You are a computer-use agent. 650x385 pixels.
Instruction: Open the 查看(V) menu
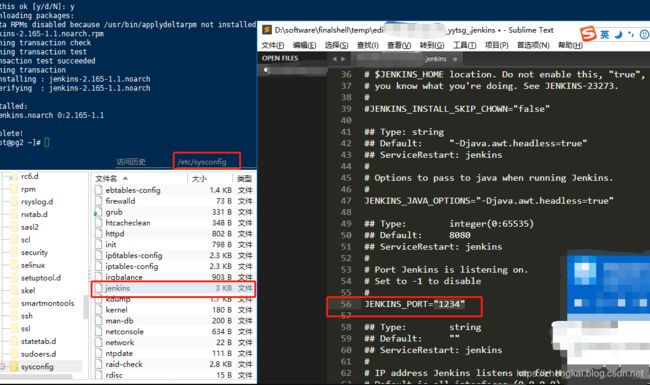click(x=399, y=45)
